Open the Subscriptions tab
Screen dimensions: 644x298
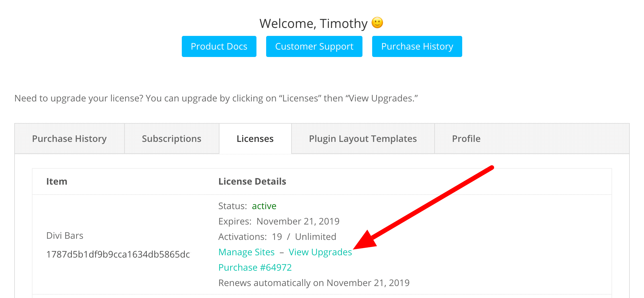[x=172, y=139]
